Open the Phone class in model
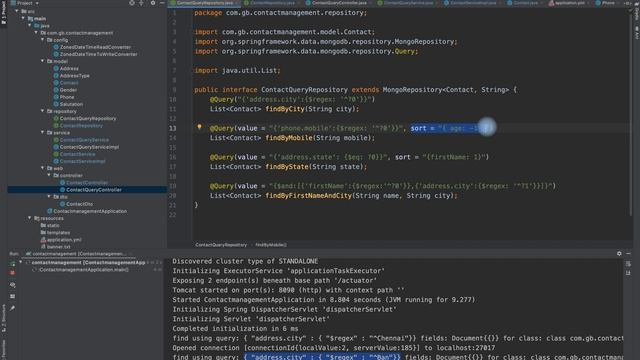The width and height of the screenshot is (640, 360). 67,97
